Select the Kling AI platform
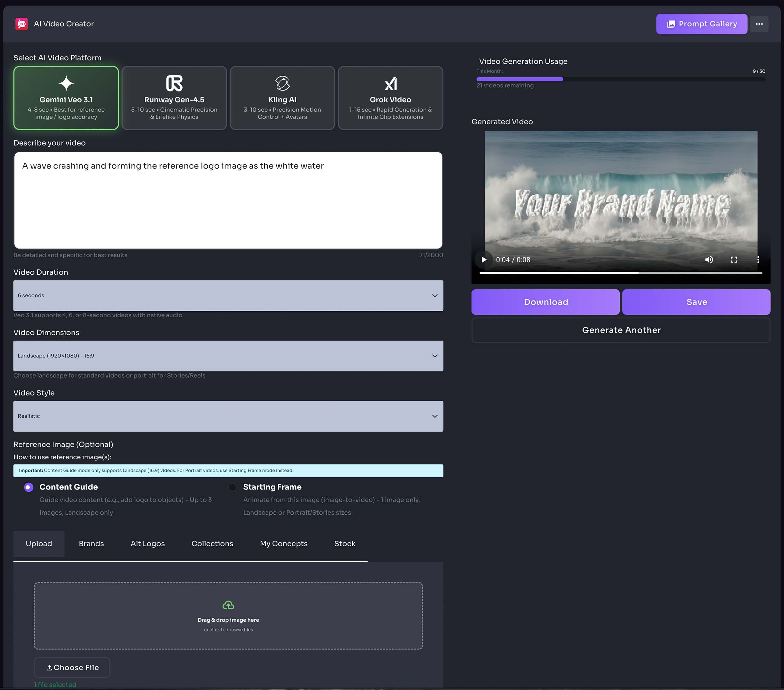The height and width of the screenshot is (690, 784). coord(282,98)
